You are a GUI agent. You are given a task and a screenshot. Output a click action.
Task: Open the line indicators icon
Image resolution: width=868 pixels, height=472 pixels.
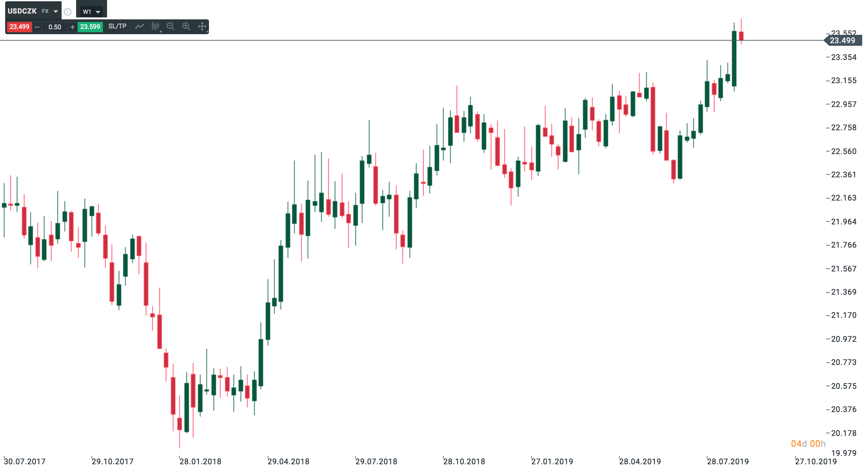pyautogui.click(x=140, y=26)
